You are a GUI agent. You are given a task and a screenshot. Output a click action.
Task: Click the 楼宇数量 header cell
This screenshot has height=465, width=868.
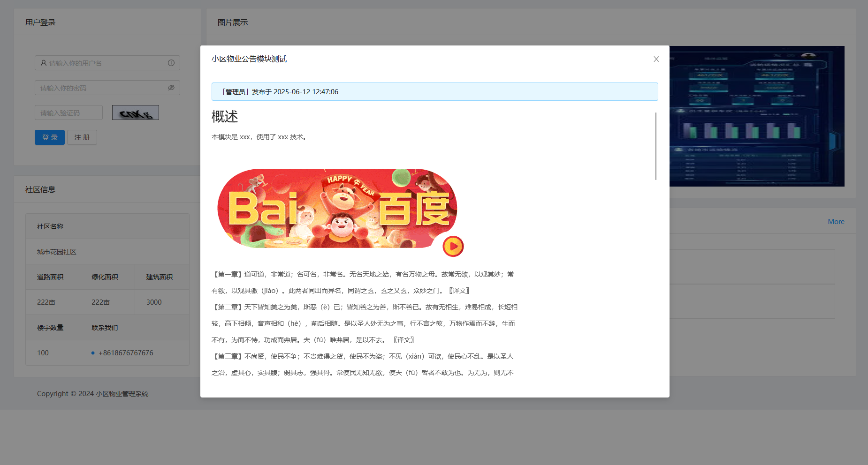click(53, 328)
